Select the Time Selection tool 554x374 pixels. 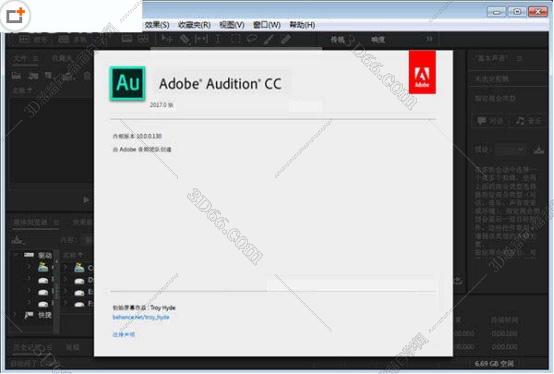[x=218, y=39]
